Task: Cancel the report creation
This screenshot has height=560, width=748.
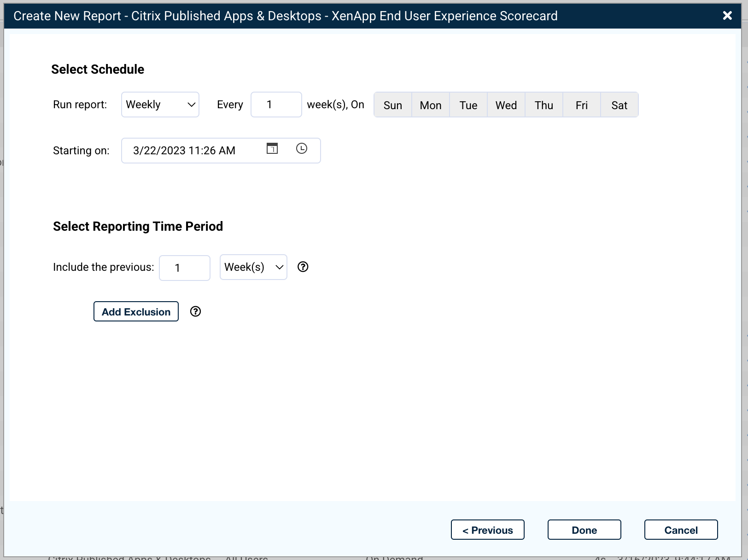Action: click(681, 530)
